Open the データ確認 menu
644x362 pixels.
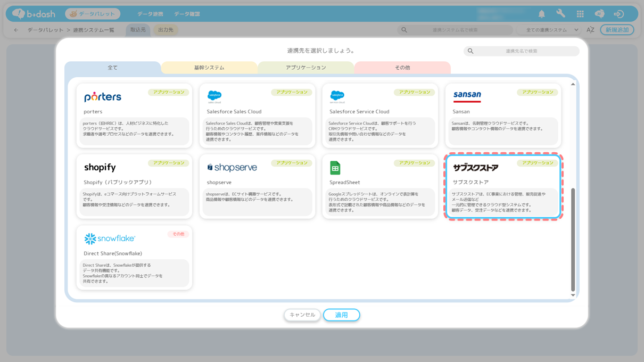(187, 14)
